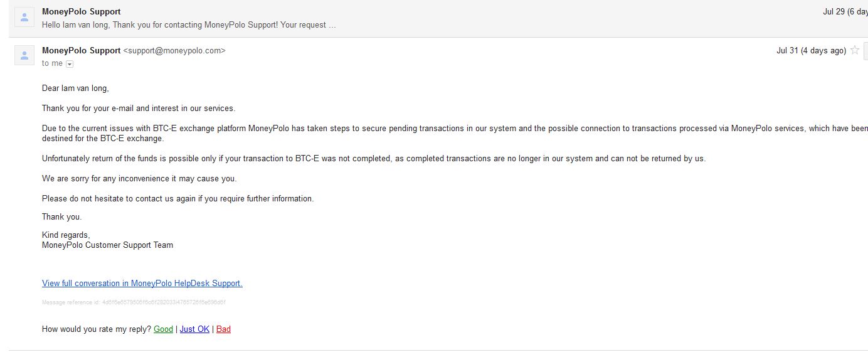The image size is (868, 357).
Task: Open View full conversation in MoneyPolo HelpDesk link
Action: click(142, 284)
